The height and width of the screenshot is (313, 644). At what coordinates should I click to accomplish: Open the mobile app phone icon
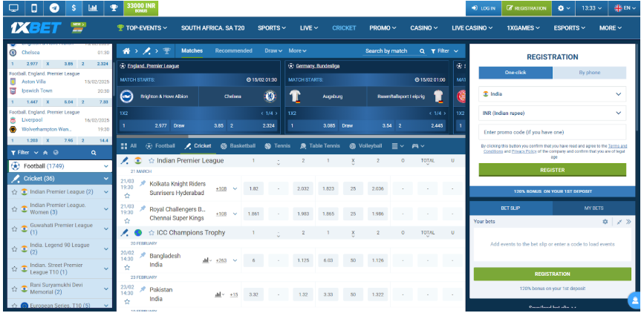(x=34, y=8)
